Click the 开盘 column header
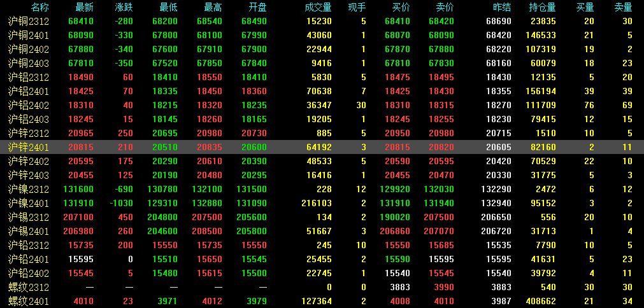644x308 pixels. click(x=257, y=7)
